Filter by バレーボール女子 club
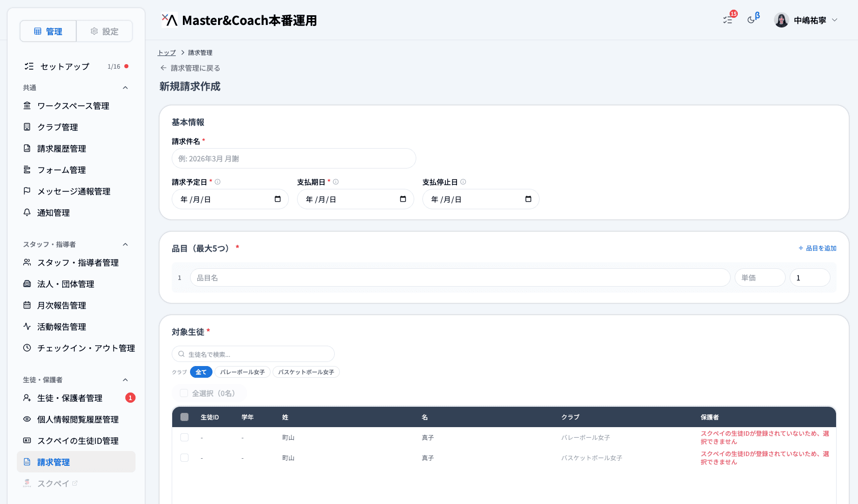The image size is (858, 504). point(243,372)
